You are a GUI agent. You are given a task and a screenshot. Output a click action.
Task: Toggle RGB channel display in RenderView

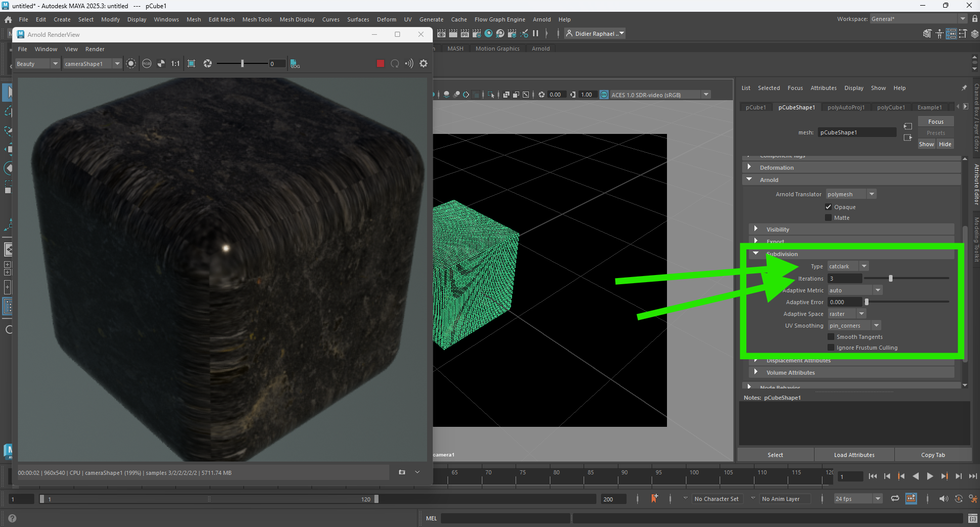coord(147,63)
